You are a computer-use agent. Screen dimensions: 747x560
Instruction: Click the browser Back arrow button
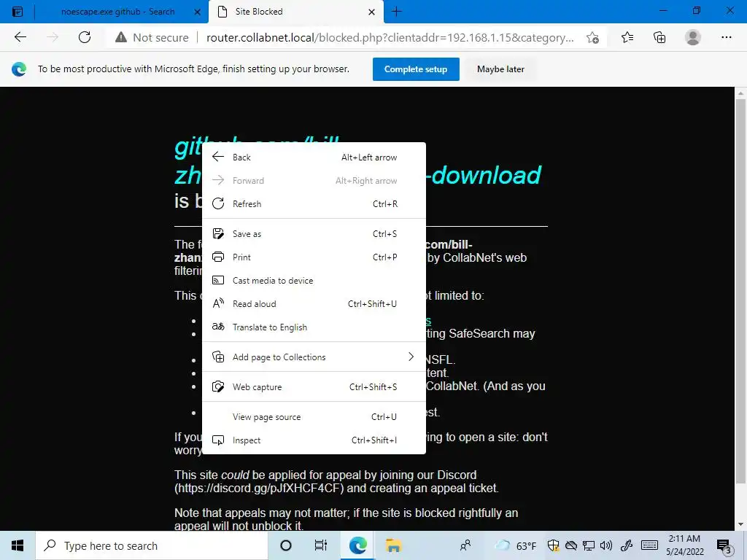click(20, 37)
